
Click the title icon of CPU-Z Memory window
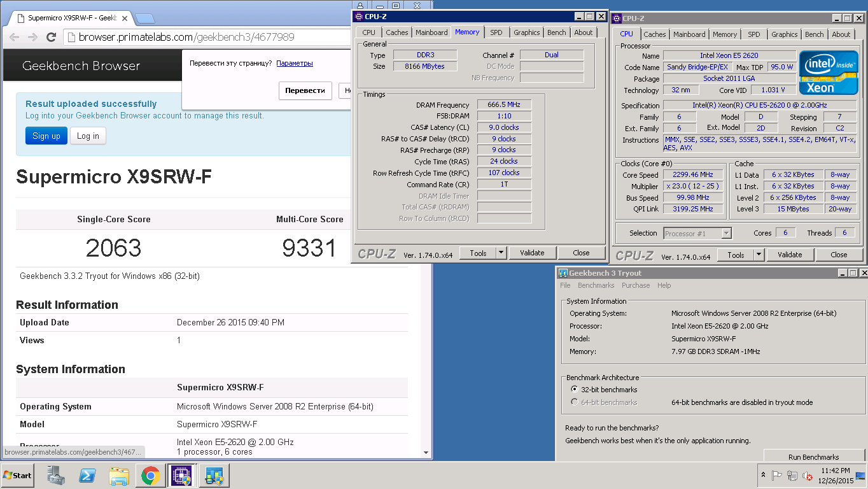(x=359, y=17)
